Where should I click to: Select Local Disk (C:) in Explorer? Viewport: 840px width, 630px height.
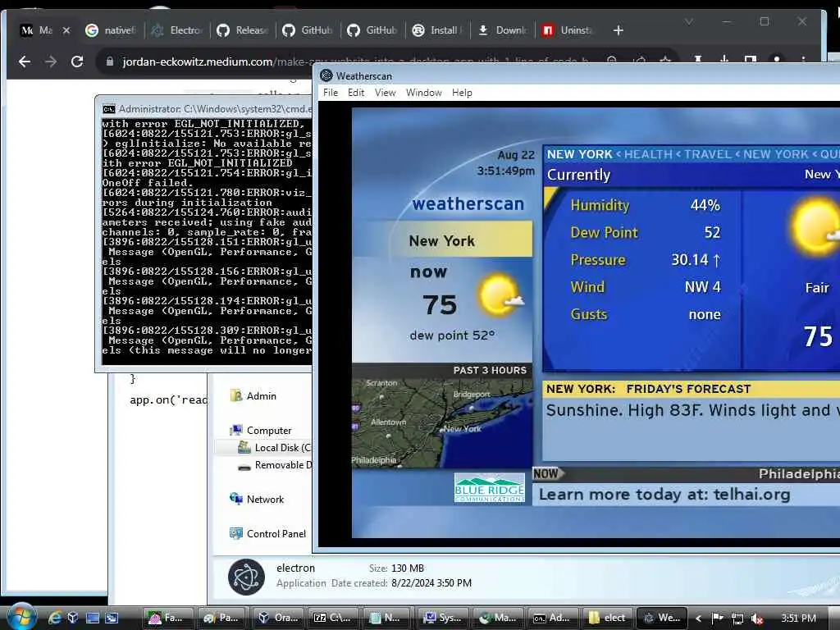point(274,447)
